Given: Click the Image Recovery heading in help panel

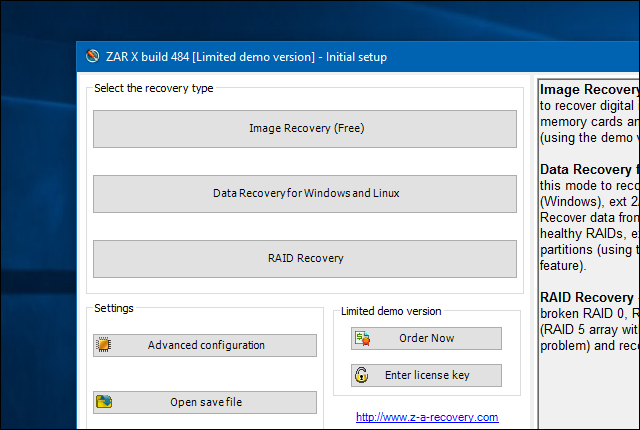Looking at the screenshot, I should [x=589, y=89].
